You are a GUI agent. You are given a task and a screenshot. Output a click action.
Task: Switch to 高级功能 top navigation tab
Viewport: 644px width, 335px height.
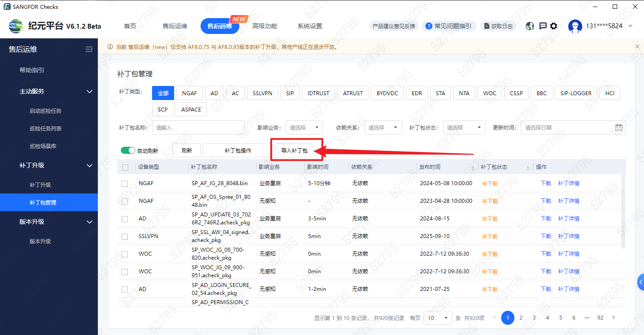pos(264,26)
